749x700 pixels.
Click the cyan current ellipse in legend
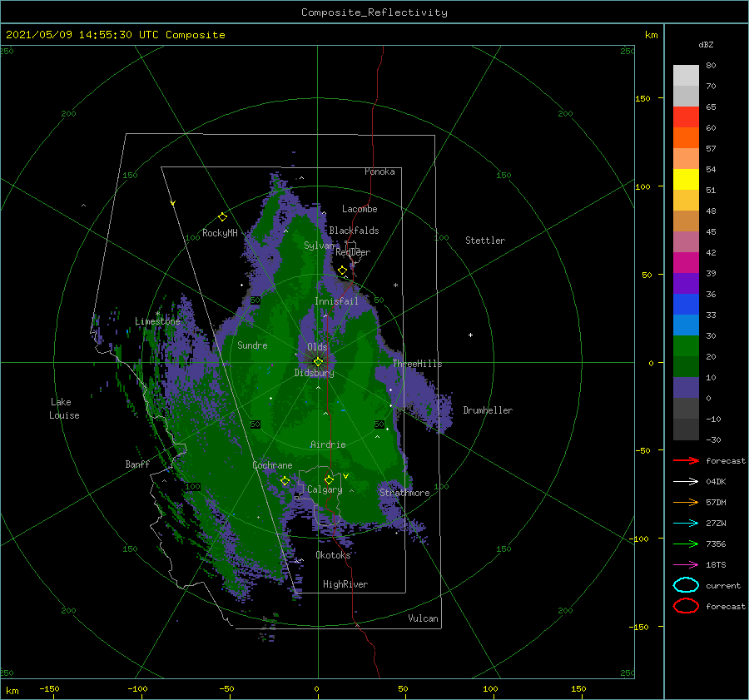pyautogui.click(x=686, y=585)
